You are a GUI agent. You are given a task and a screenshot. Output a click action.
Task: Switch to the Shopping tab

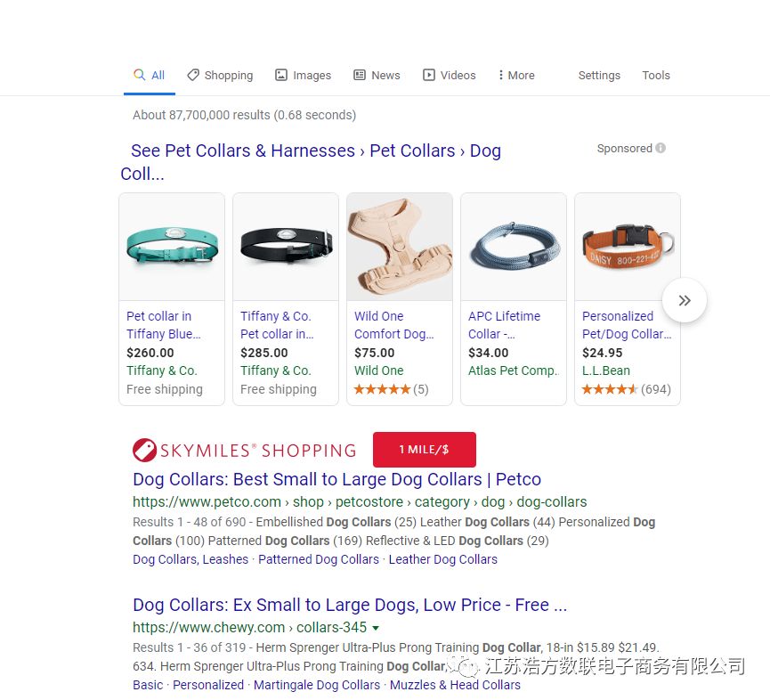(220, 75)
